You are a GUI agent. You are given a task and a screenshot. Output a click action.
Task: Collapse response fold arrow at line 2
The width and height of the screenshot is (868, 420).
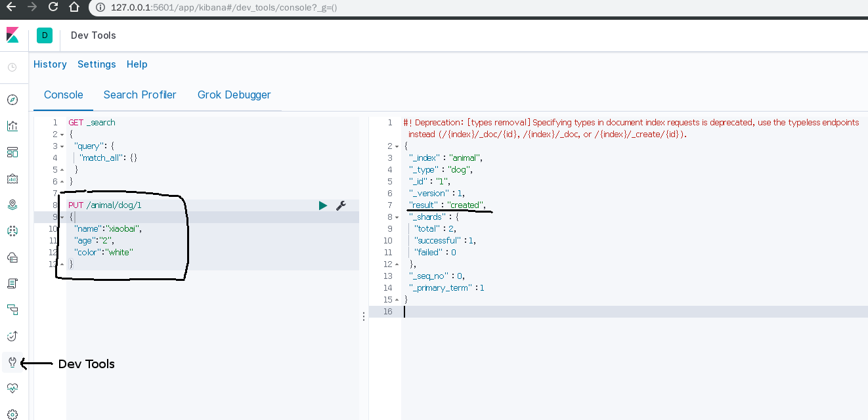coord(397,146)
